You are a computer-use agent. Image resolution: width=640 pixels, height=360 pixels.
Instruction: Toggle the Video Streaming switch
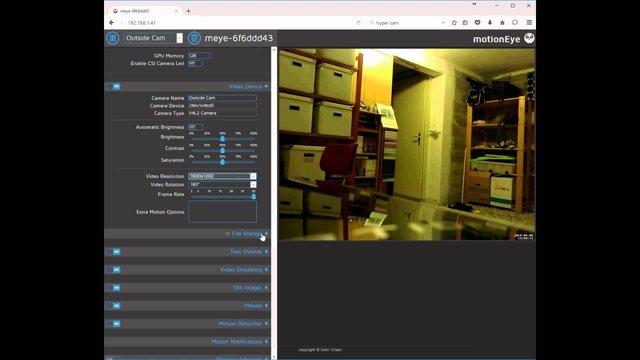(x=113, y=270)
